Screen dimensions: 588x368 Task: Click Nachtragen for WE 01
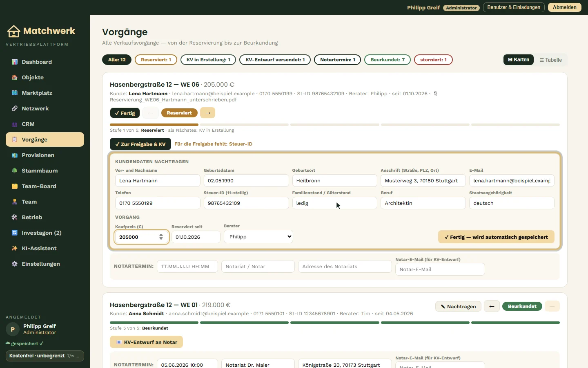[x=458, y=306]
